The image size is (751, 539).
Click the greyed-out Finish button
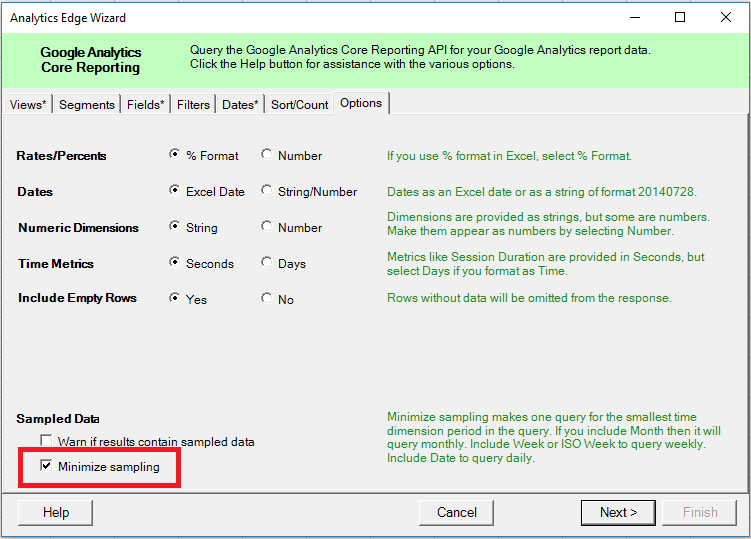pyautogui.click(x=700, y=513)
